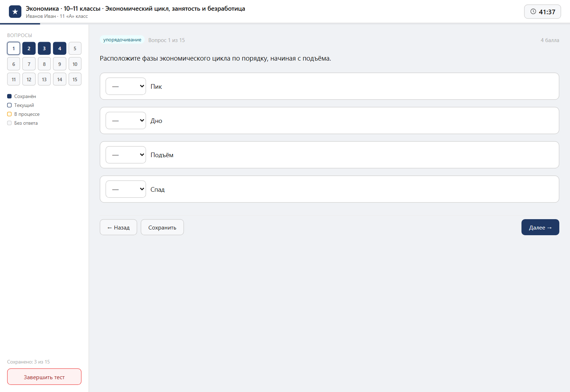Click the Без ответа legend entry
Screen dimensions: 570x392
(22, 123)
